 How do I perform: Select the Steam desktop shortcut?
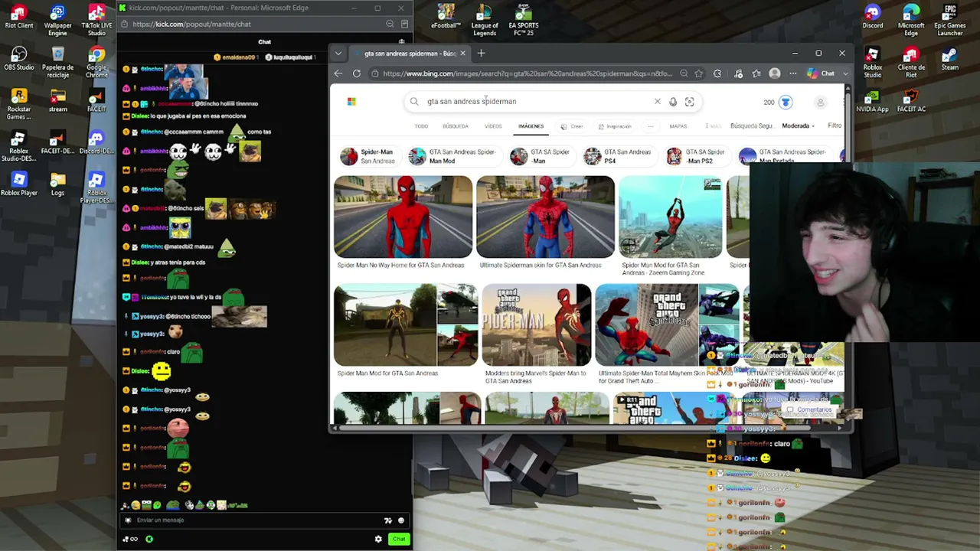click(x=950, y=58)
